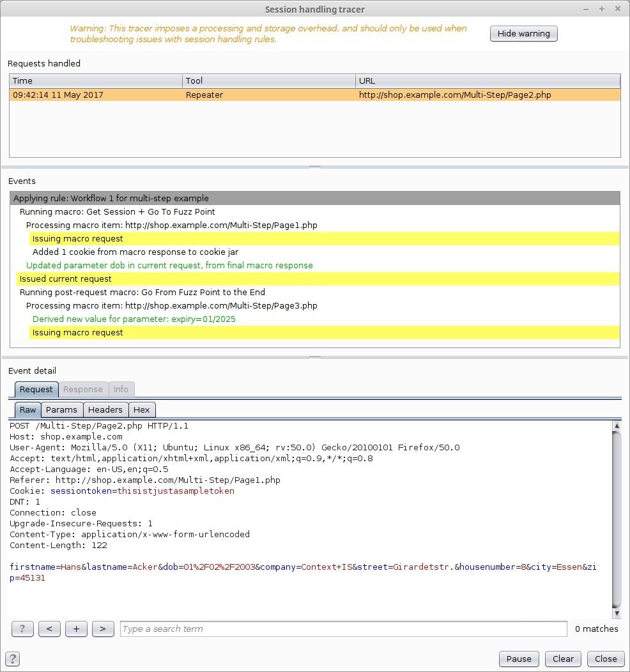
Task: Select the 'Applying rule: Workflow 1' event
Action: point(315,198)
